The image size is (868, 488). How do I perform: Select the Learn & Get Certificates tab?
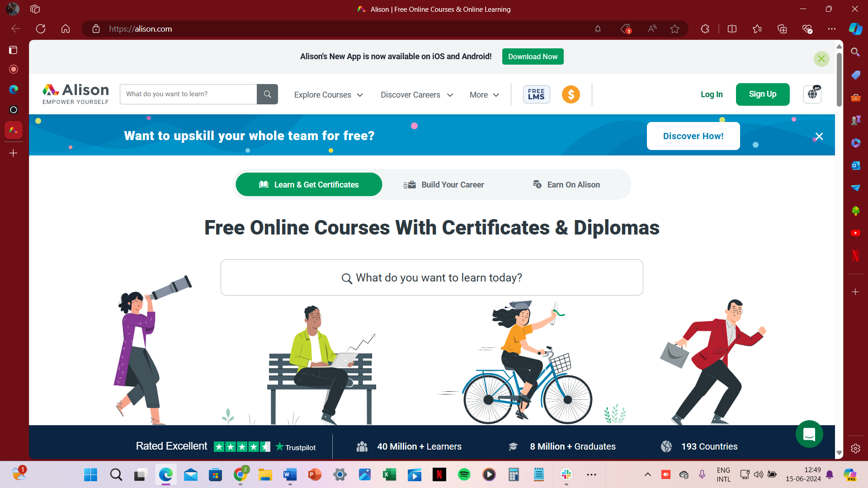[309, 184]
